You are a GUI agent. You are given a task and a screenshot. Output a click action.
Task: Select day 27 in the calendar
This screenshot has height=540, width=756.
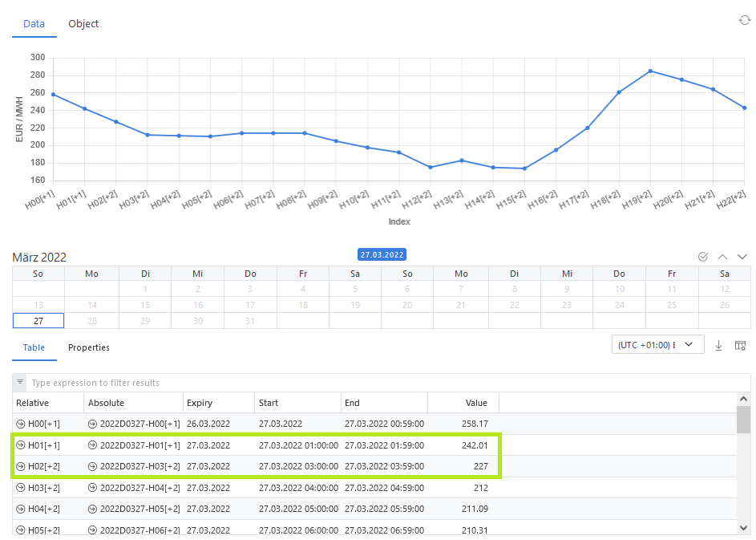(x=38, y=320)
